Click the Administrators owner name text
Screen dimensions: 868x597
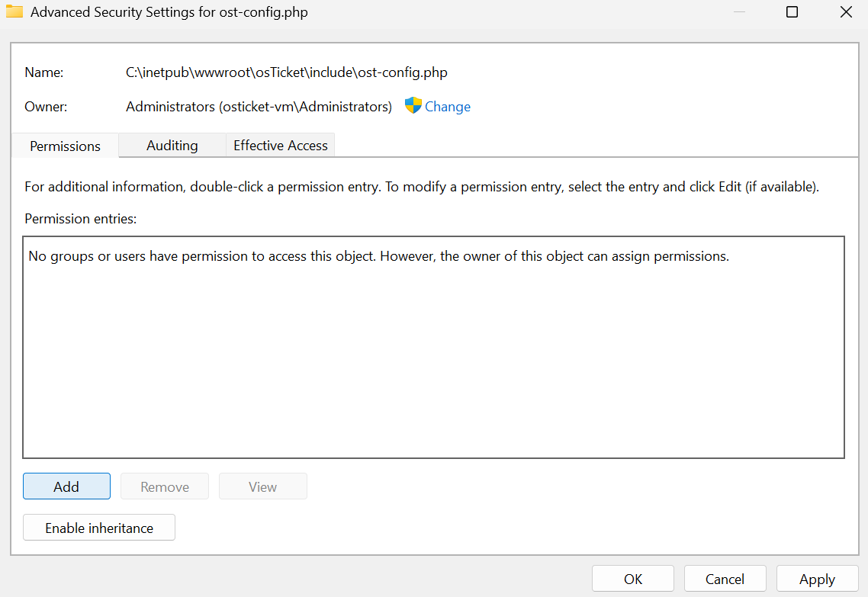tap(259, 107)
